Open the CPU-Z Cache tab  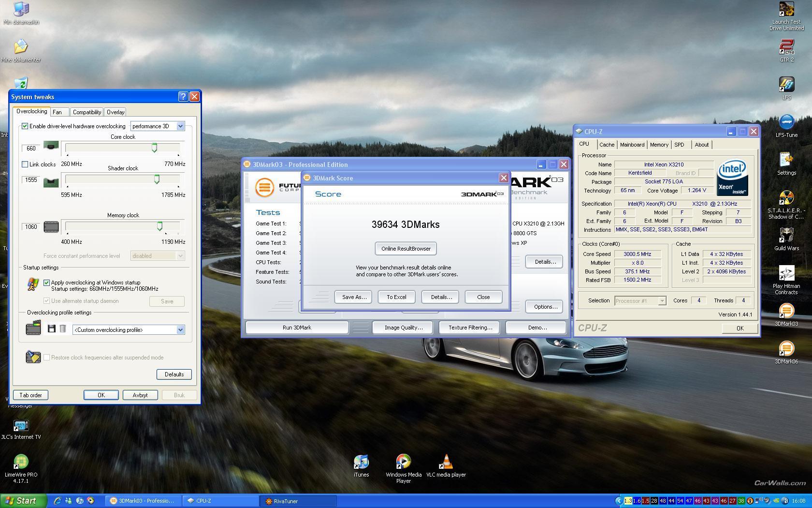click(607, 145)
